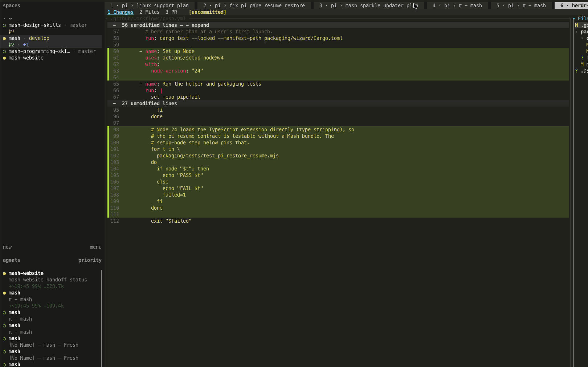Switch to tab 2 fix pi pane resume restore
Screen dimensions: 588x367
tap(254, 5)
